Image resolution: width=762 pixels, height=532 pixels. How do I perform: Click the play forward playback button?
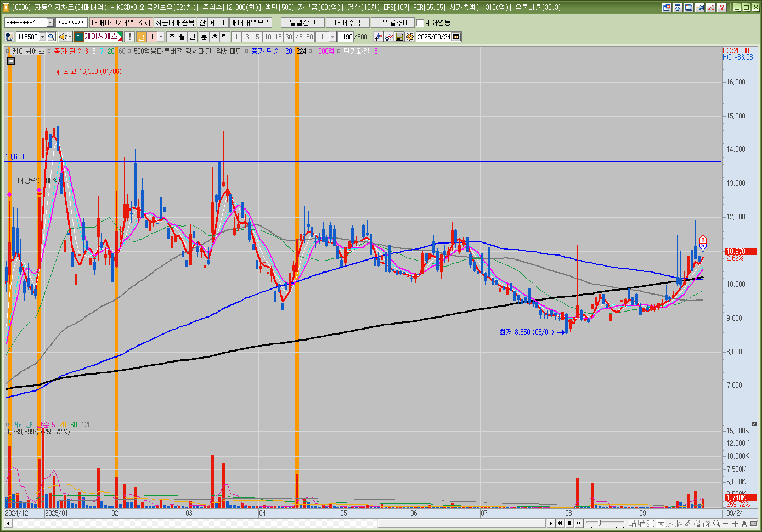pos(551,523)
